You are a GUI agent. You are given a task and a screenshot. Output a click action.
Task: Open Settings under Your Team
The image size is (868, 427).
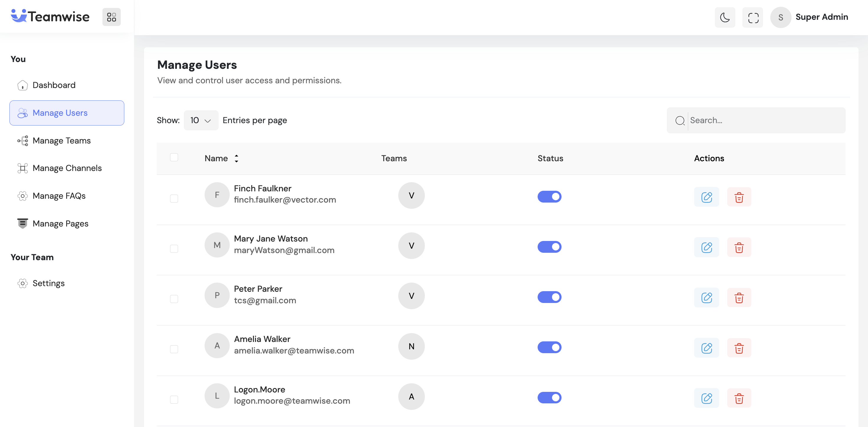click(x=48, y=283)
